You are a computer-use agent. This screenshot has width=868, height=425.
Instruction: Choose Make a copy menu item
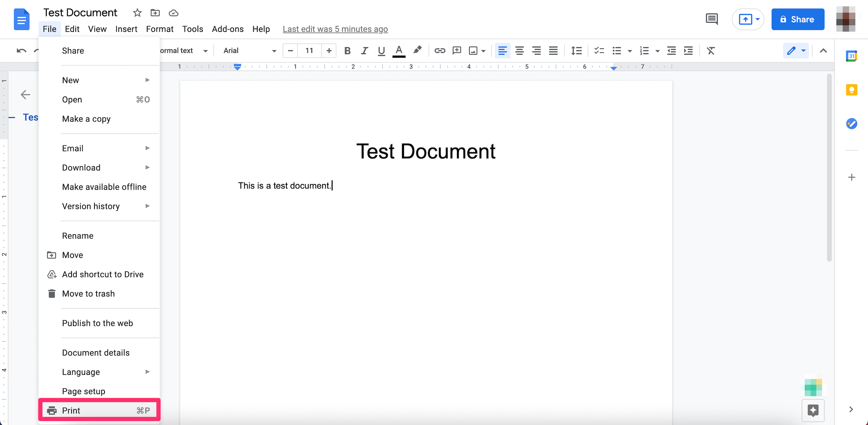pos(86,119)
